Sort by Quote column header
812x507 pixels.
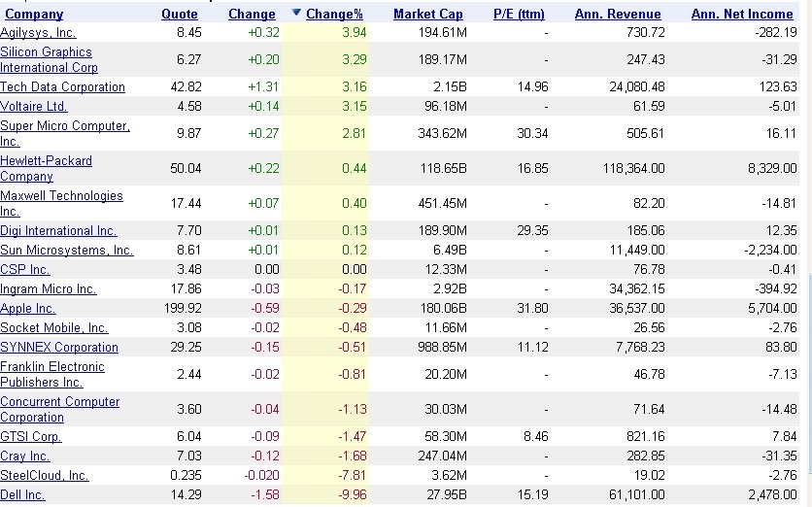[180, 15]
